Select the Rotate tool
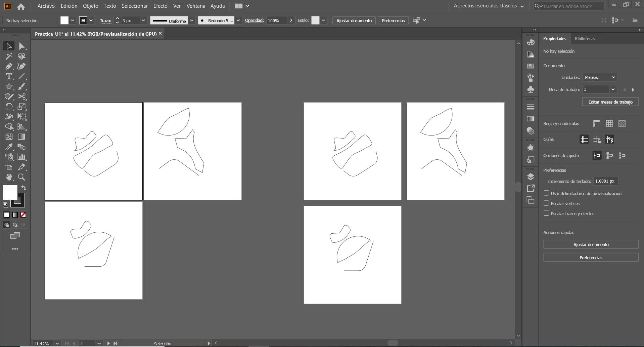Viewport: 644px width, 347px height. click(x=9, y=107)
